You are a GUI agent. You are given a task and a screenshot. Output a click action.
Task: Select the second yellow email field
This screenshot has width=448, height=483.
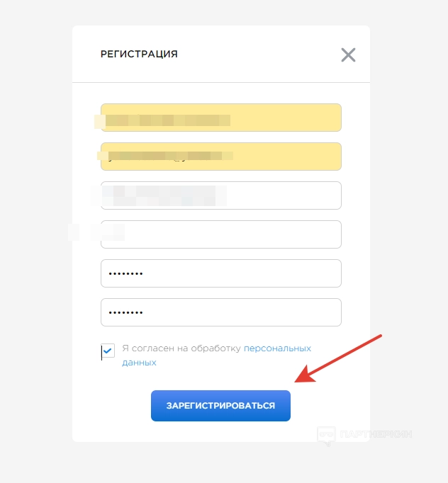(221, 157)
